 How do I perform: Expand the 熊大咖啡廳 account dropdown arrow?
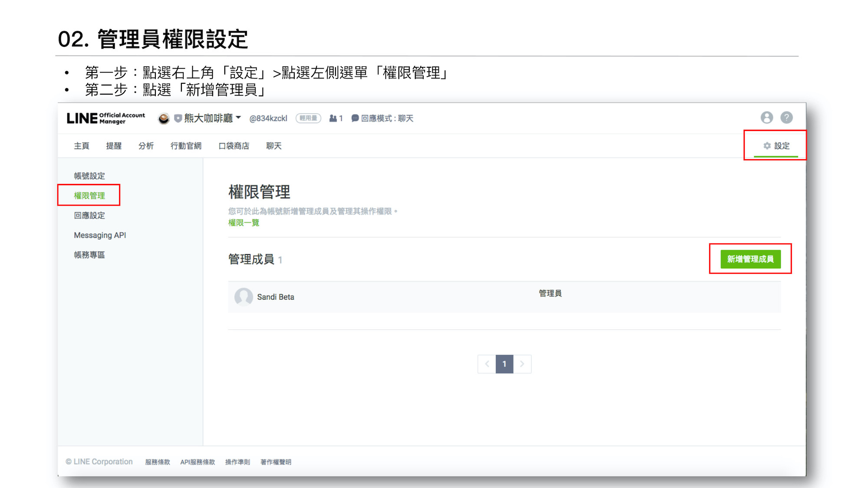coord(238,118)
